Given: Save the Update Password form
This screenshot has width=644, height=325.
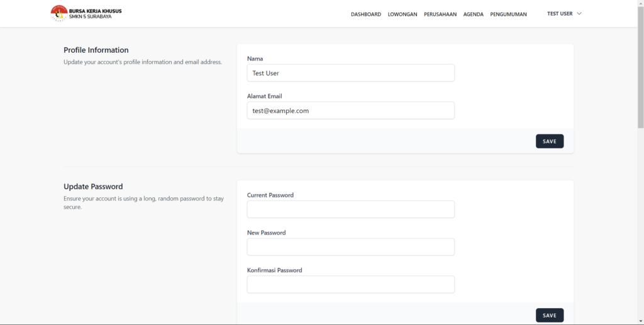Looking at the screenshot, I should (550, 315).
